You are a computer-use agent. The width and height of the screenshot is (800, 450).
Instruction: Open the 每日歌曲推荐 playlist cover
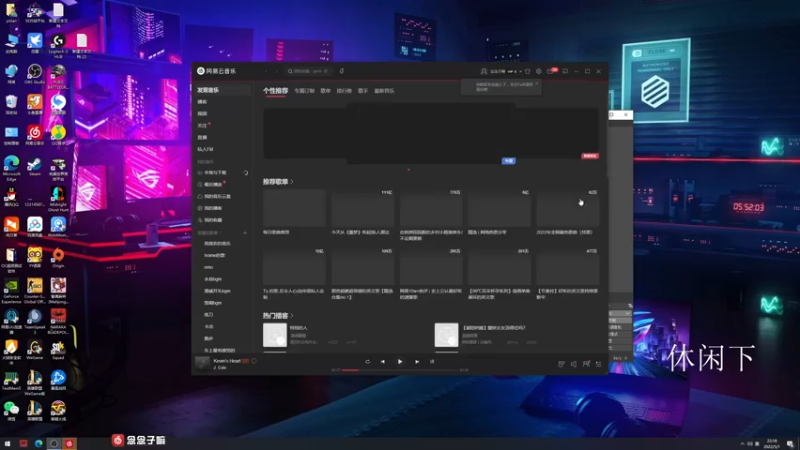tap(294, 208)
